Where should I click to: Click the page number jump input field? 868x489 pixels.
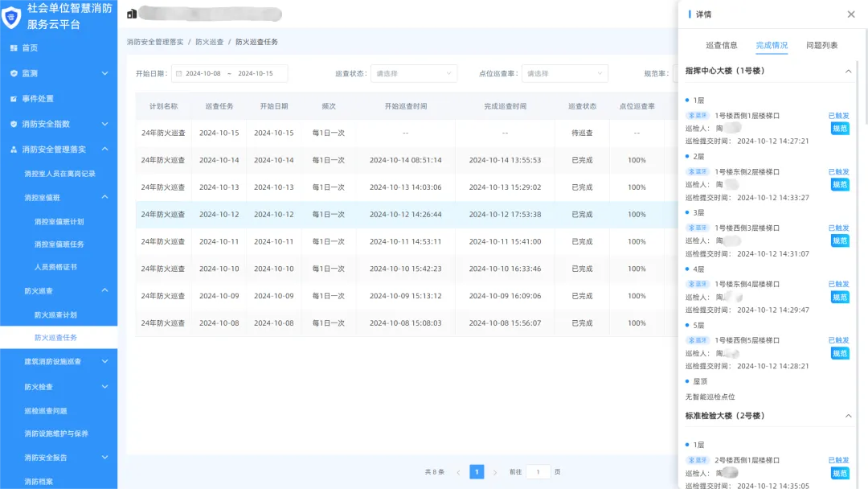(538, 472)
